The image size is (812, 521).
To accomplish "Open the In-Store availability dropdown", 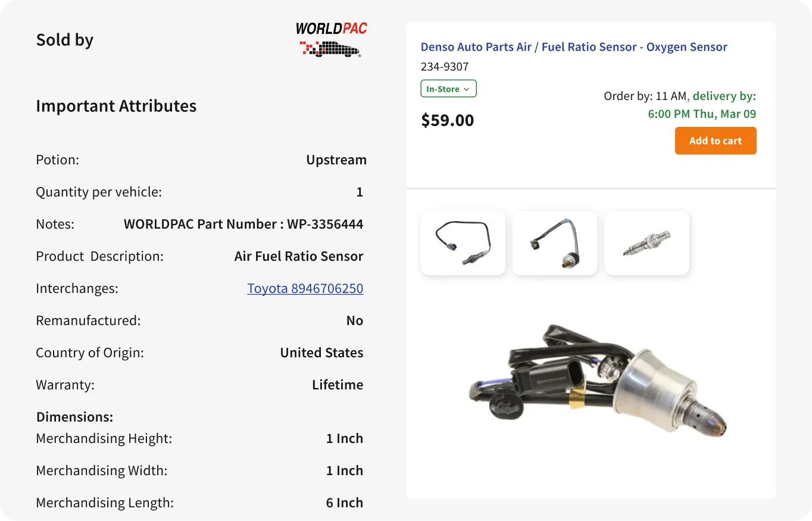I will point(448,89).
